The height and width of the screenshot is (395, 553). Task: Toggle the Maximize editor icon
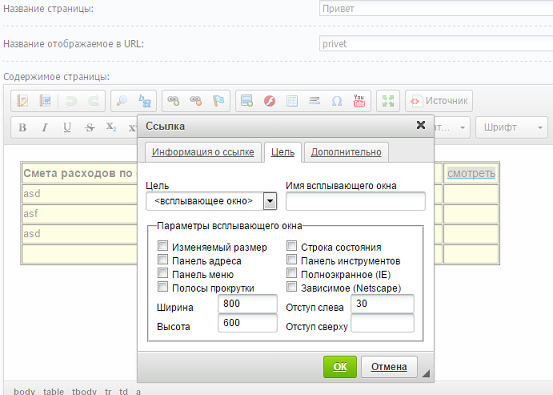click(x=388, y=101)
